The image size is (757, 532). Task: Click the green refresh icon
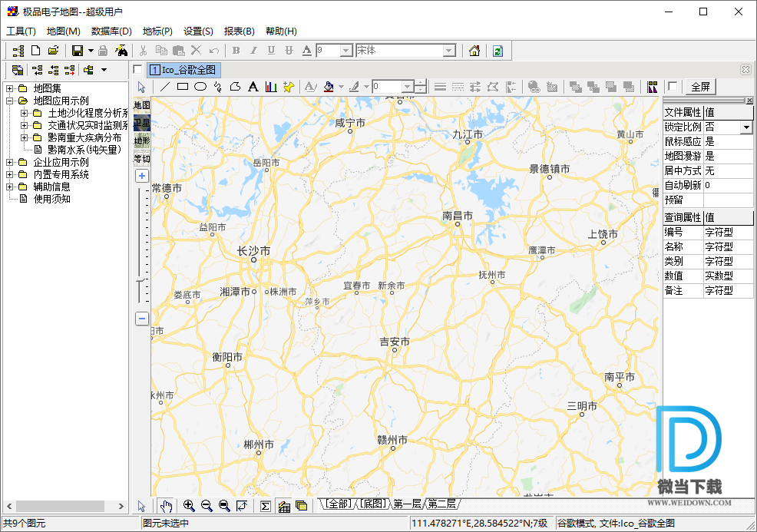[x=498, y=50]
